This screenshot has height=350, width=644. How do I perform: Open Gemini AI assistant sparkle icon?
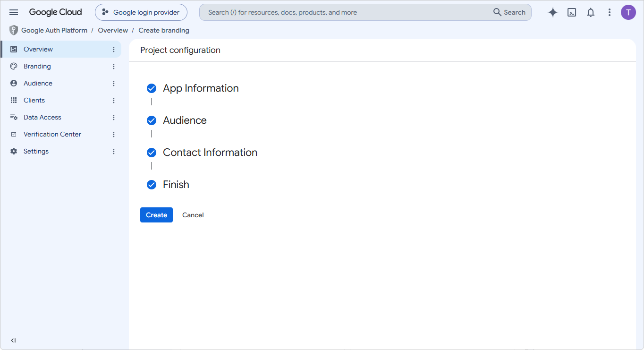click(x=553, y=12)
